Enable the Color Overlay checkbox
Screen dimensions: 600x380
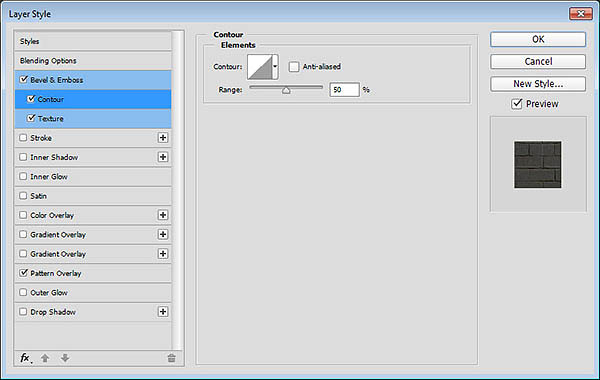pyautogui.click(x=23, y=215)
